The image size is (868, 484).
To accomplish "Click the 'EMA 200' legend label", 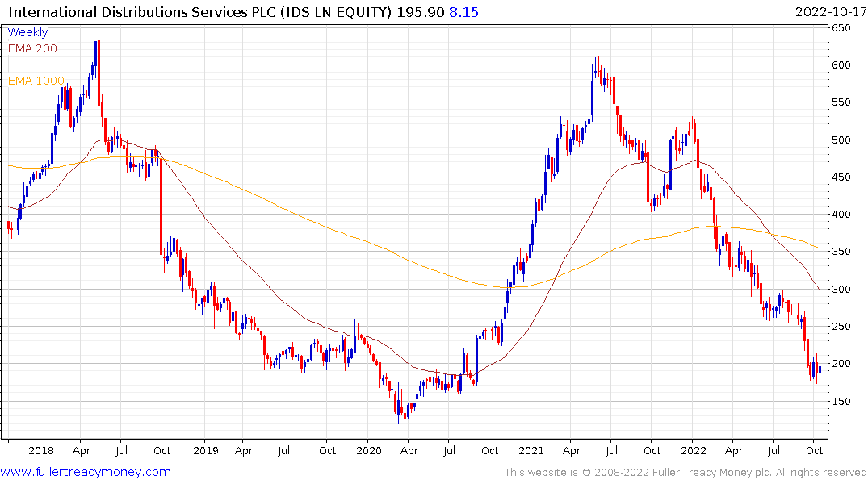I will point(32,48).
